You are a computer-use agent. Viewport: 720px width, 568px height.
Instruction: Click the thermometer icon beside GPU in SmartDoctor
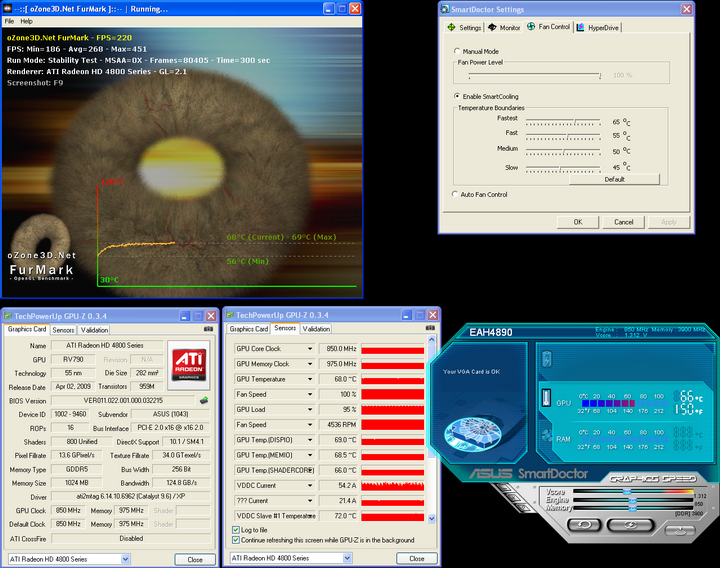coord(546,398)
